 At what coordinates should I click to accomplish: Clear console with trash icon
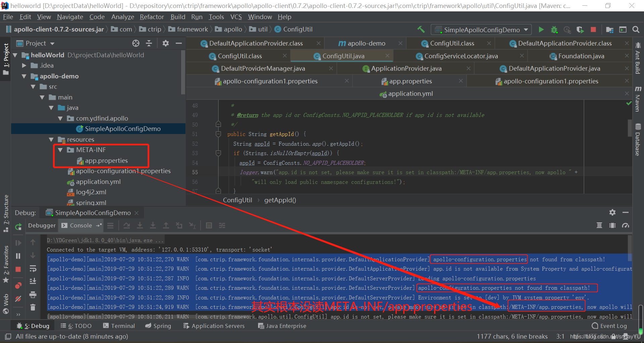pyautogui.click(x=33, y=307)
